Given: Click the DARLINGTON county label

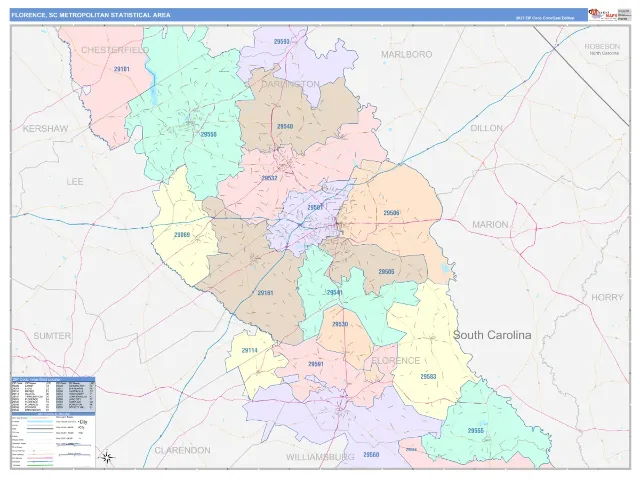Looking at the screenshot, I should point(290,84).
